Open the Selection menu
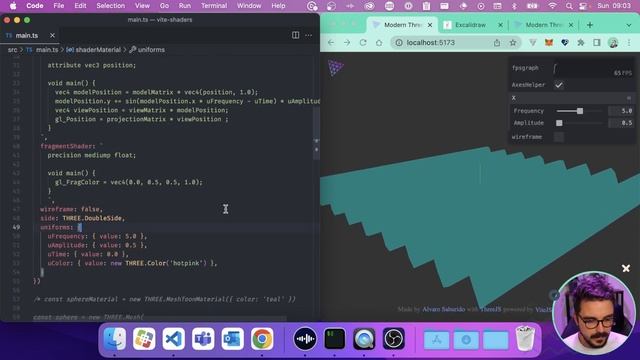This screenshot has width=640, height=360. click(x=111, y=6)
